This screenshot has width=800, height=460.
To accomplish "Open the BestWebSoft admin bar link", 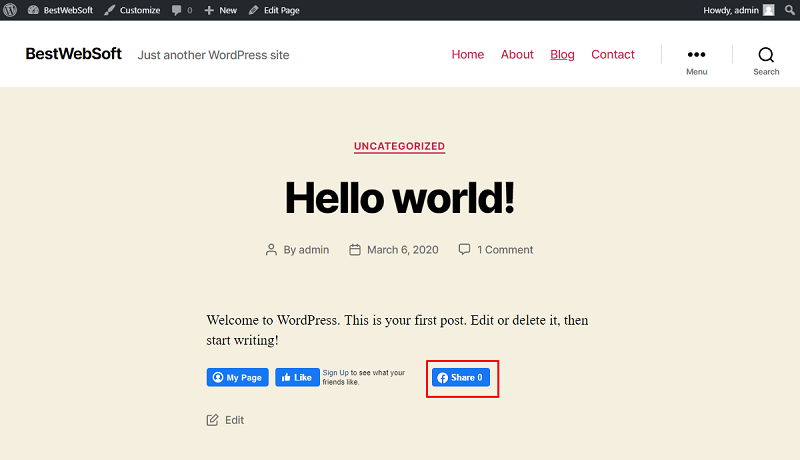I will coord(60,10).
